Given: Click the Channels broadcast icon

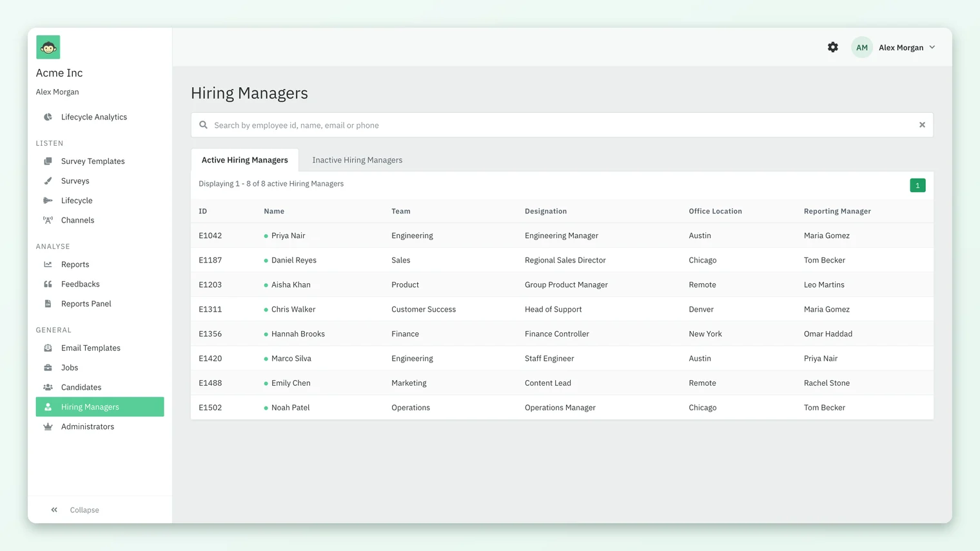Looking at the screenshot, I should (x=48, y=220).
